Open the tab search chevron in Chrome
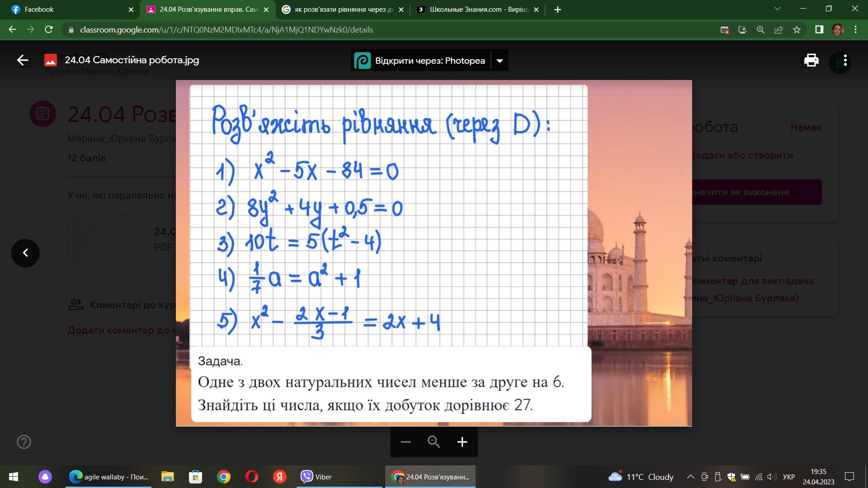The width and height of the screenshot is (868, 488). coord(777,9)
